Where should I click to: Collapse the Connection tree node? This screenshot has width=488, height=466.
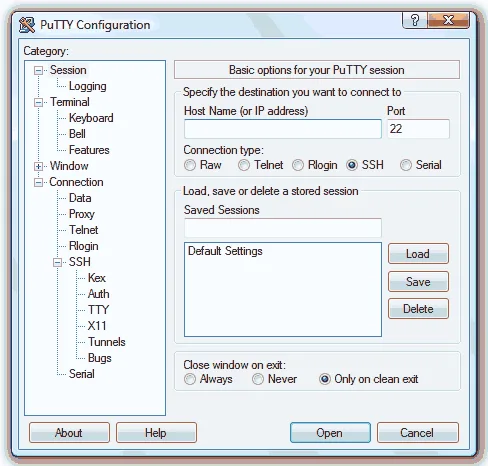[39, 182]
